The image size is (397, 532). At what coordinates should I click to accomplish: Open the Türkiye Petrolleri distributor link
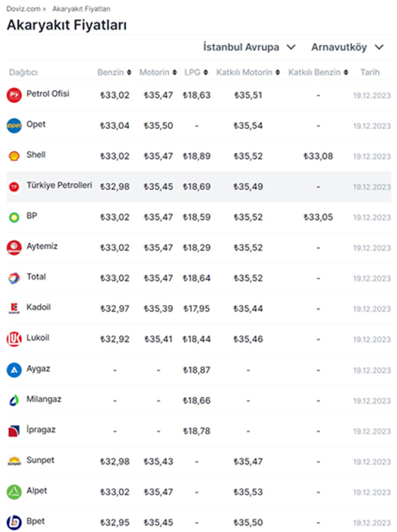click(59, 185)
